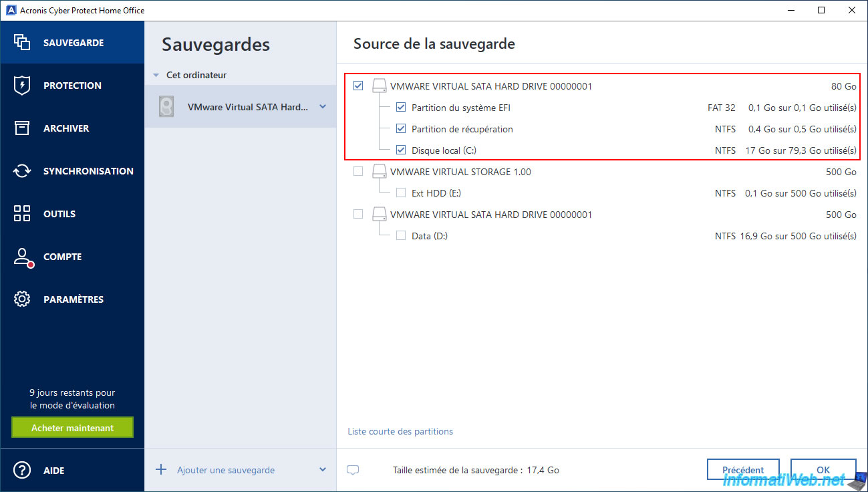Click the Protection shield icon
The image size is (868, 492).
(22, 86)
